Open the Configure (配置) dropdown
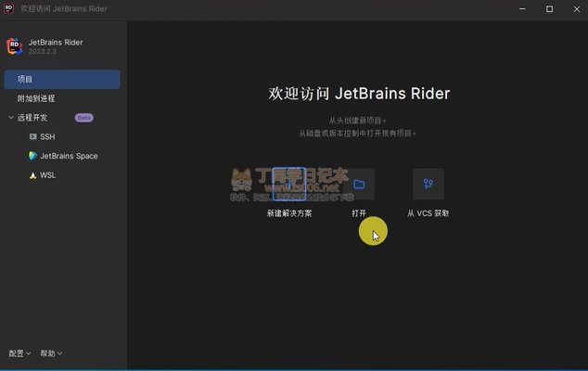Screen dimensions: 588x371 click(19, 353)
